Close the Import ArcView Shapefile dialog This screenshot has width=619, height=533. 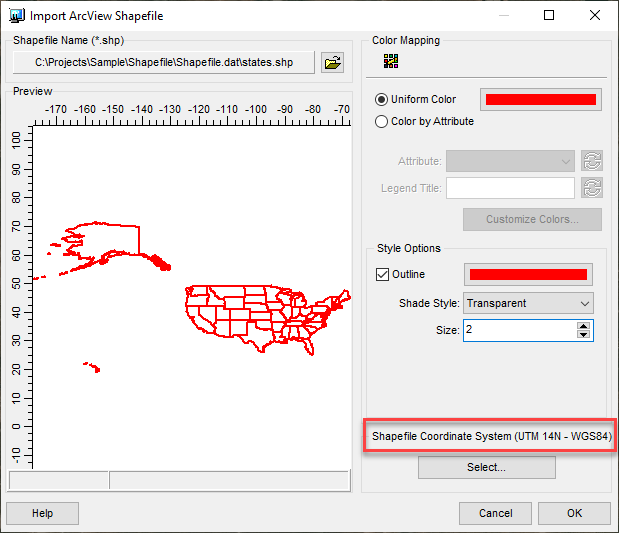click(x=595, y=15)
